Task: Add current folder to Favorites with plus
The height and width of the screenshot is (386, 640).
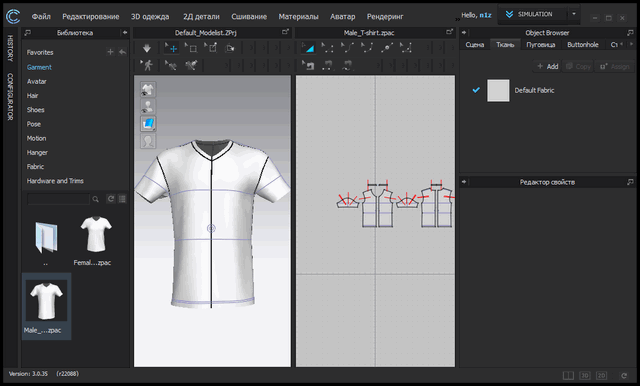Action: click(x=110, y=52)
